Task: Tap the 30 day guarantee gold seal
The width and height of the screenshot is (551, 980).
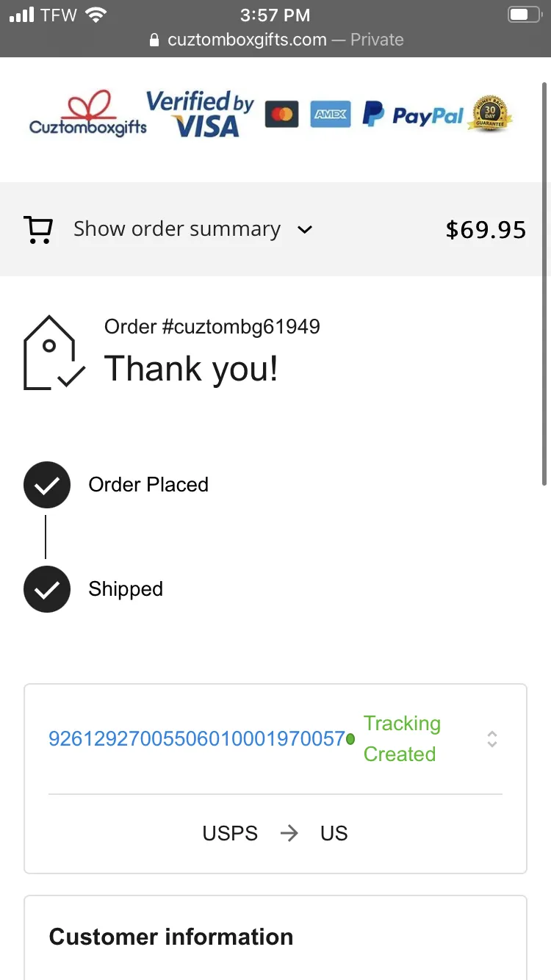Action: tap(491, 113)
